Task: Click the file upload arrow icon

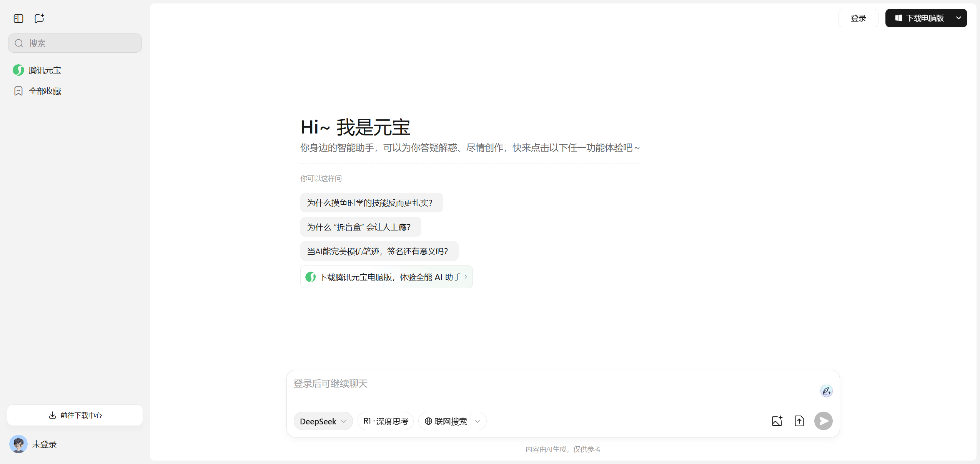Action: click(x=799, y=421)
